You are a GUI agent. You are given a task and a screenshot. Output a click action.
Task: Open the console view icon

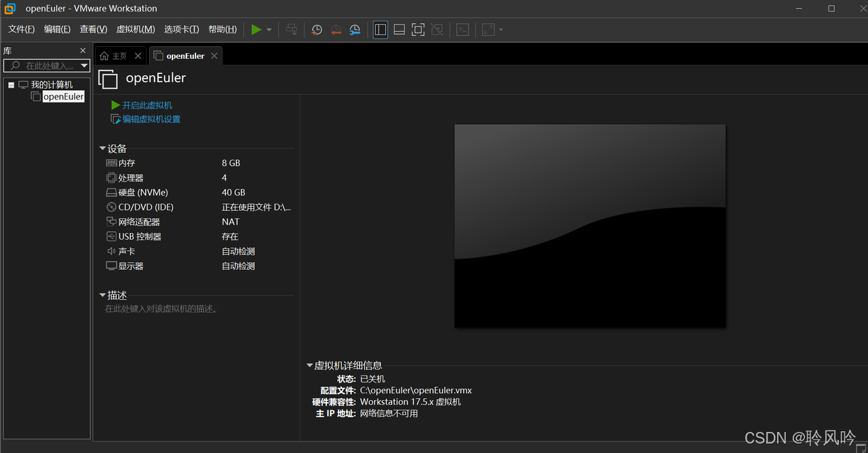[462, 29]
